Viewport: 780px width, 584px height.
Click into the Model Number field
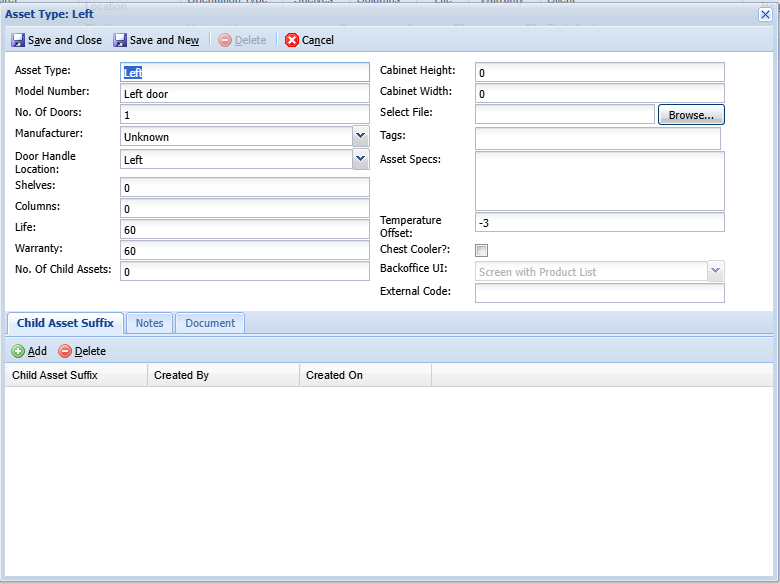pos(245,93)
